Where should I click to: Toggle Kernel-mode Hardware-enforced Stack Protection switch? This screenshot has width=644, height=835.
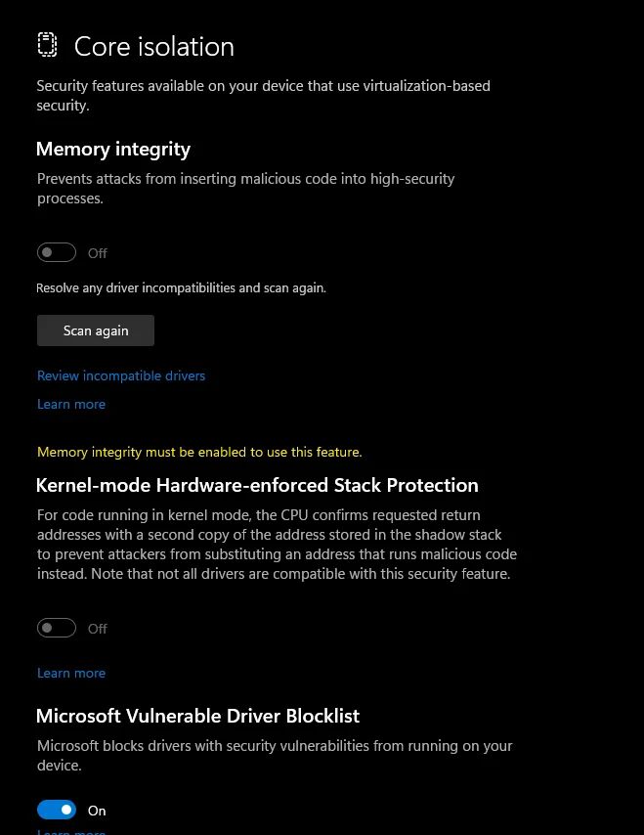57,628
